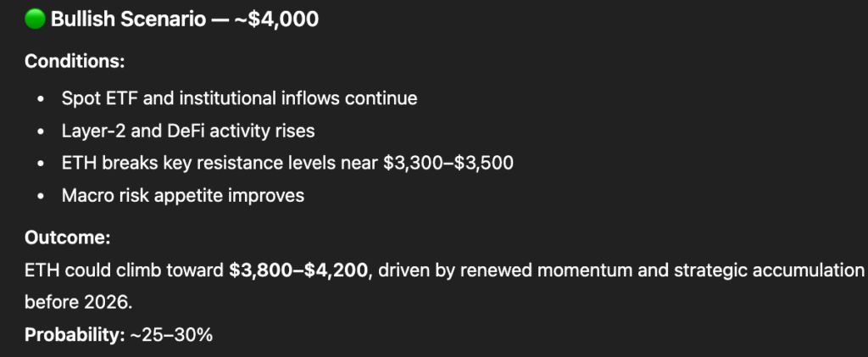Click the Outcome: label

tap(68, 238)
